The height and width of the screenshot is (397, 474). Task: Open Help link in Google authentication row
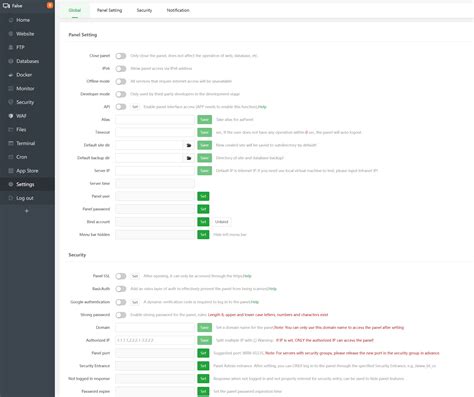coord(255,302)
